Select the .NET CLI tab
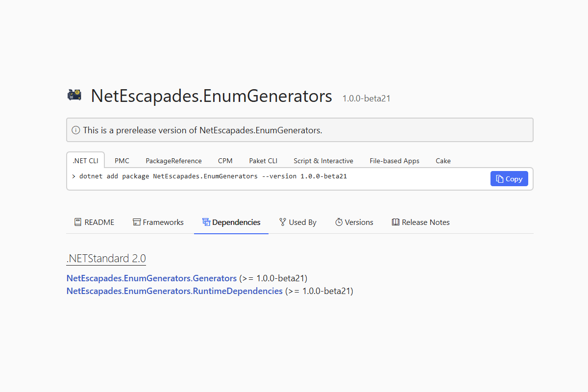This screenshot has height=392, width=588. (x=85, y=161)
